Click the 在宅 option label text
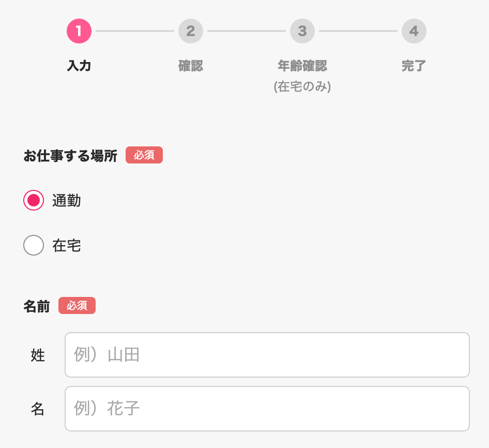Image resolution: width=489 pixels, height=448 pixels. tap(67, 246)
